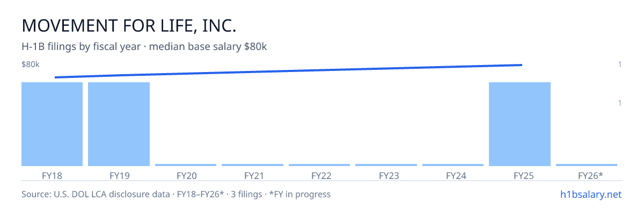Click the MOVEMENT FOR LIFE, INC. title
644x215 pixels.
pos(129,25)
